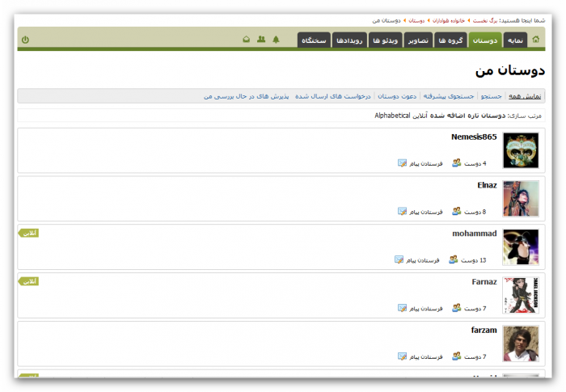Open mohammad's profile name
The image size is (566, 392).
click(x=475, y=234)
